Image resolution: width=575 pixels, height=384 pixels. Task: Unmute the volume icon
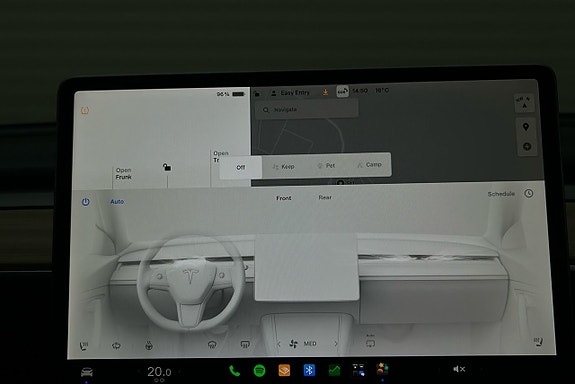459,369
